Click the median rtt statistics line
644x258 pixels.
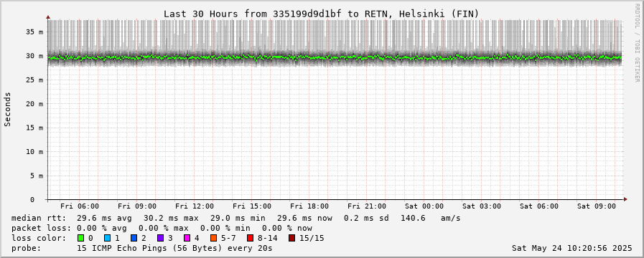(x=235, y=218)
